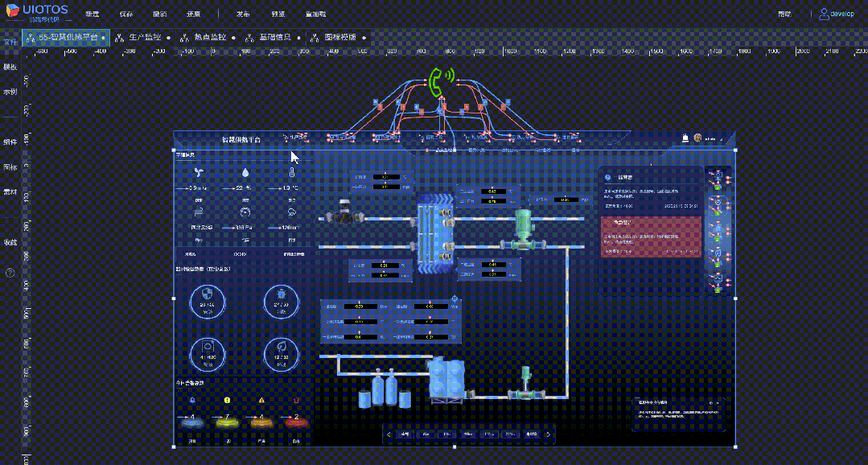
Task: Click the blue water storage tank
Action: (446, 380)
